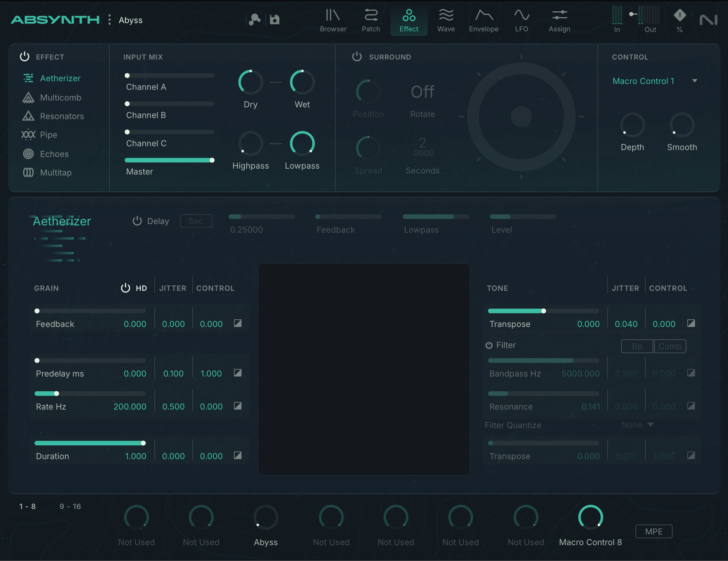
Task: Toggle the Rate Hz control curve box
Action: [x=237, y=406]
